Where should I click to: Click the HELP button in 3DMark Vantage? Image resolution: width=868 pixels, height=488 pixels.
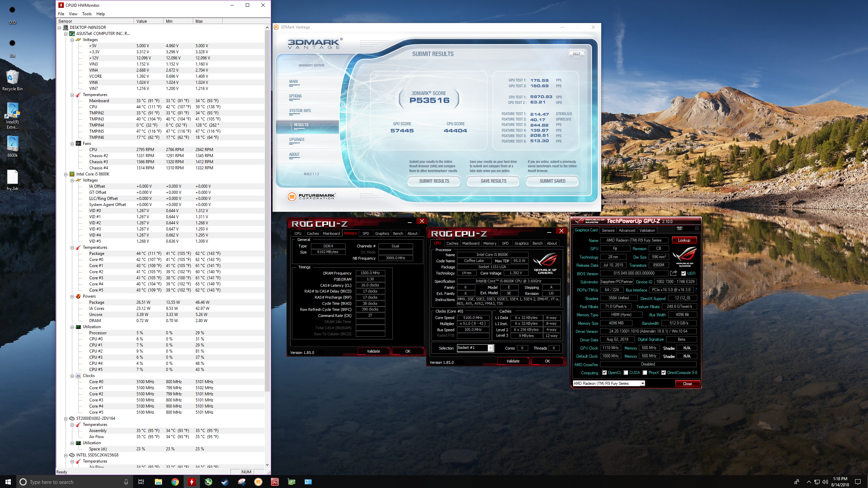point(576,54)
